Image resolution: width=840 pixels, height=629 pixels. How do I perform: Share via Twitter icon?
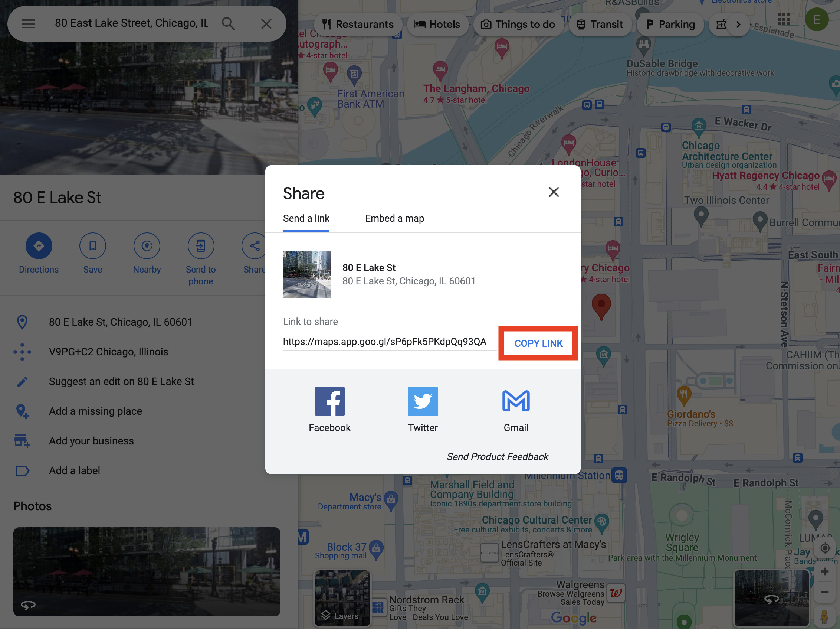(x=423, y=401)
